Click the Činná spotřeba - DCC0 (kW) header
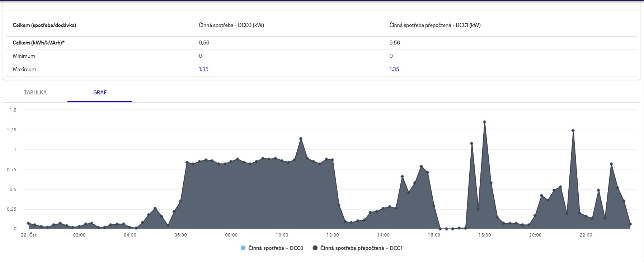 (231, 25)
